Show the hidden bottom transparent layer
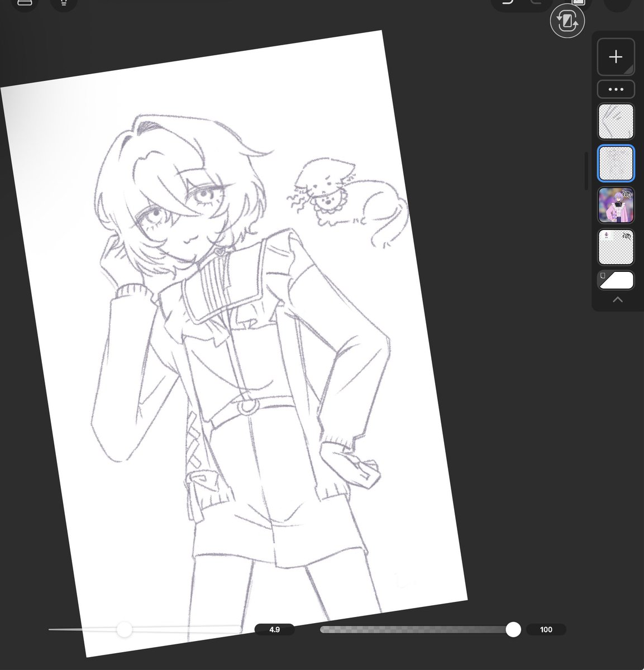The image size is (644, 670). point(627,237)
